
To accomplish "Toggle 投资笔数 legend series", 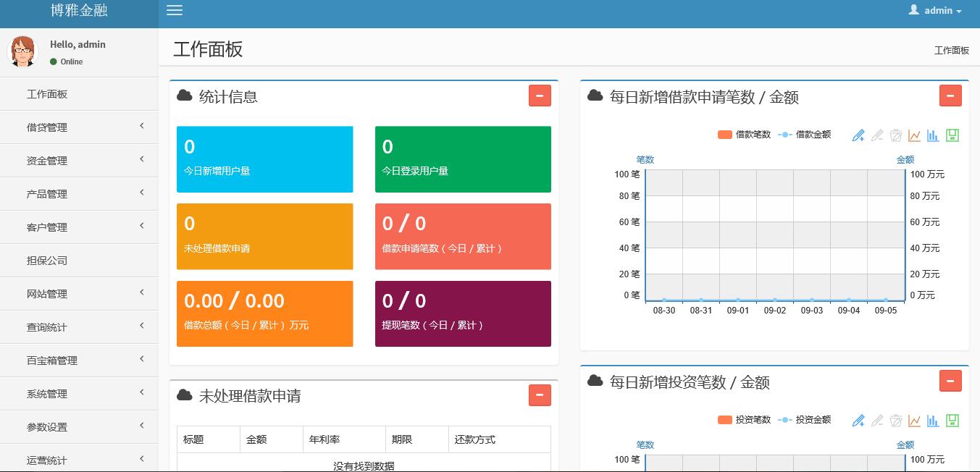I will point(744,420).
